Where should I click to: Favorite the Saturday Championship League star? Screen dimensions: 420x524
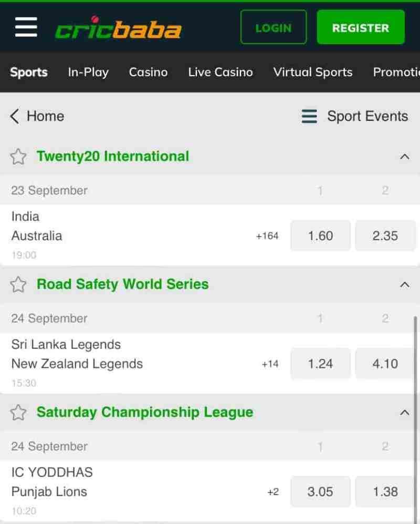pos(18,413)
